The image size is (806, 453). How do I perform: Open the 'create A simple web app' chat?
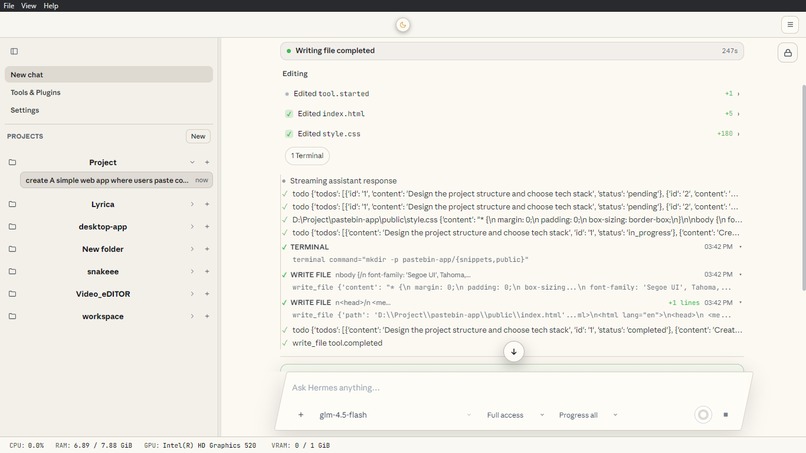click(x=117, y=180)
